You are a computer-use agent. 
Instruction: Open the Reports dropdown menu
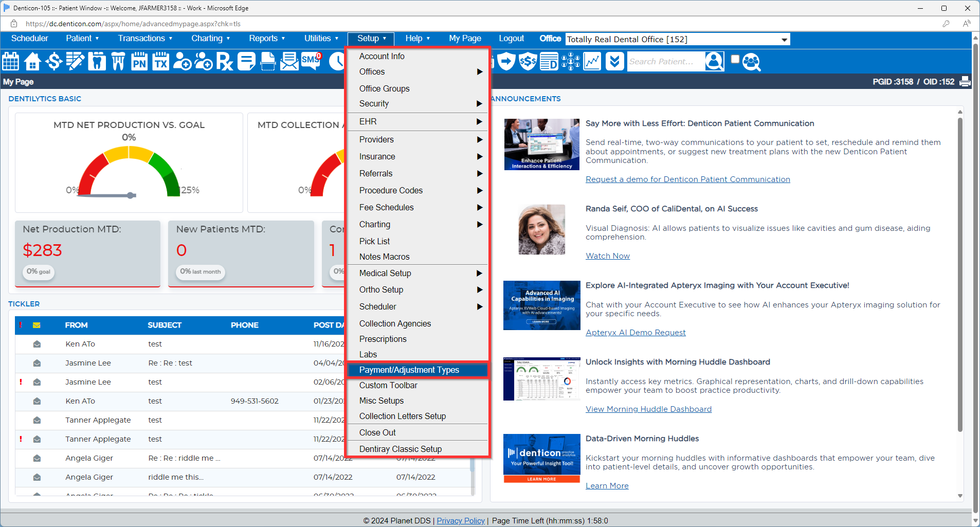click(267, 39)
